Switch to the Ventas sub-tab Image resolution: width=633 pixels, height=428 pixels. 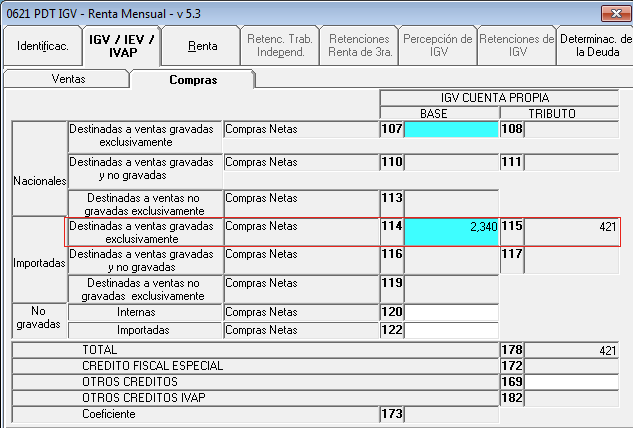tap(67, 79)
